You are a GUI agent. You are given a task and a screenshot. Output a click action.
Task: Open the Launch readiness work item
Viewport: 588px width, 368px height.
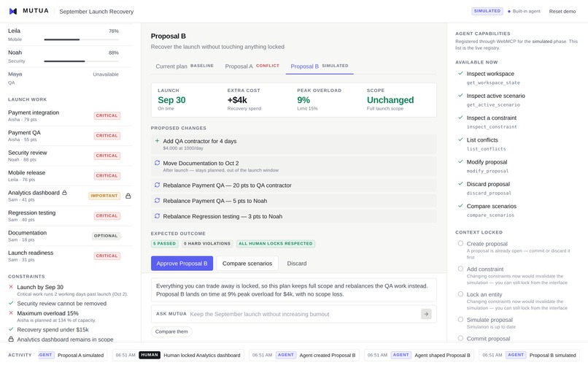tap(70, 256)
